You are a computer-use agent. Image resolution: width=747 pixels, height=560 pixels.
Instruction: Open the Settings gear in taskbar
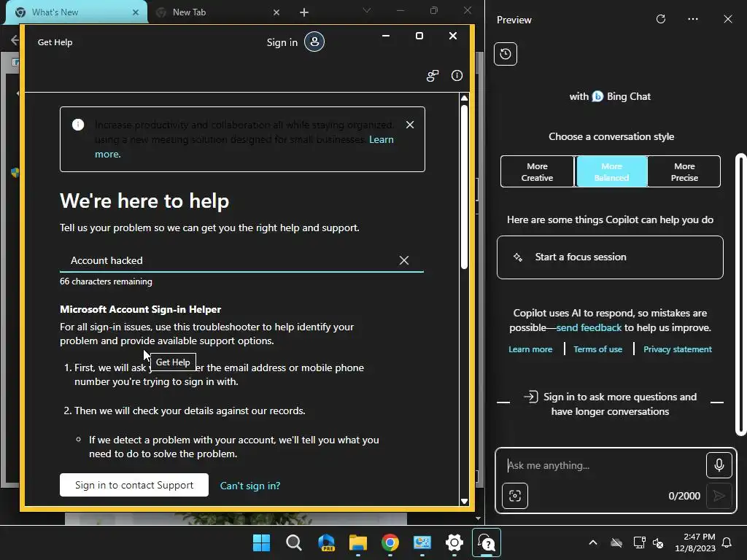pos(454,542)
